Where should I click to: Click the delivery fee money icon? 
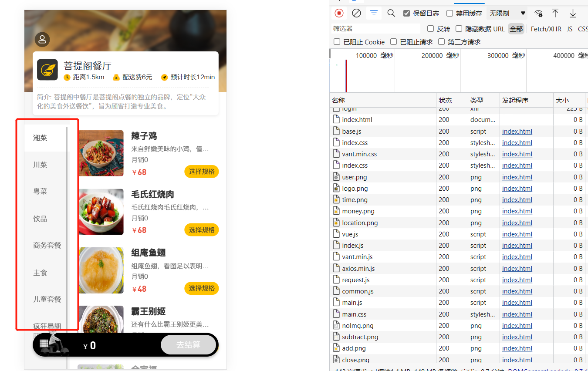116,78
